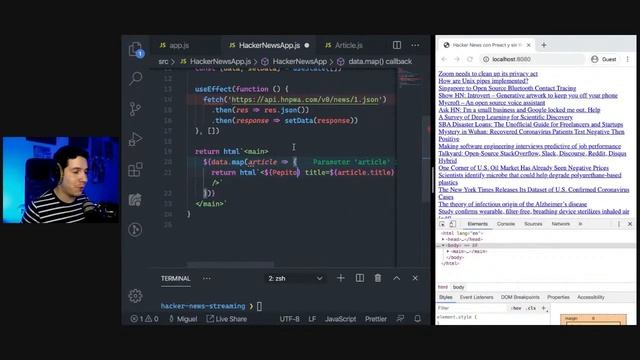Open the Extensions view
The image size is (640, 360).
coord(135,169)
